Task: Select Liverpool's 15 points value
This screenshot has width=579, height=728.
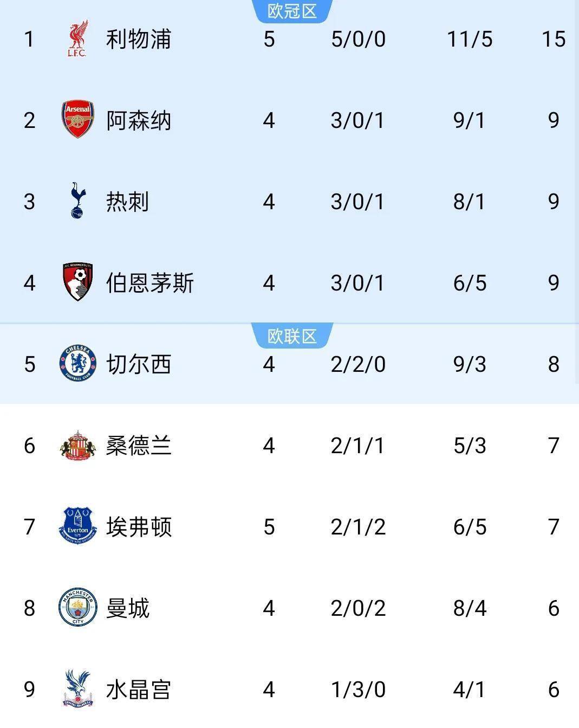Action: (x=554, y=40)
